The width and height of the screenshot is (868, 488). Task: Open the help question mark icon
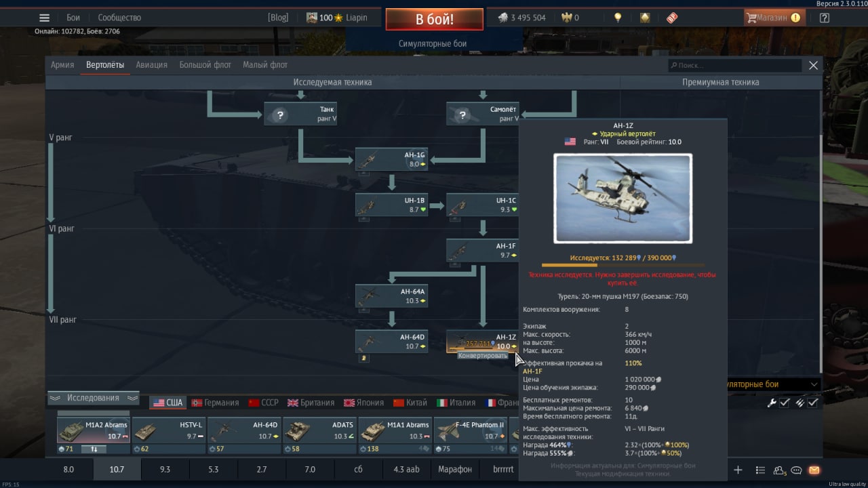click(x=825, y=18)
